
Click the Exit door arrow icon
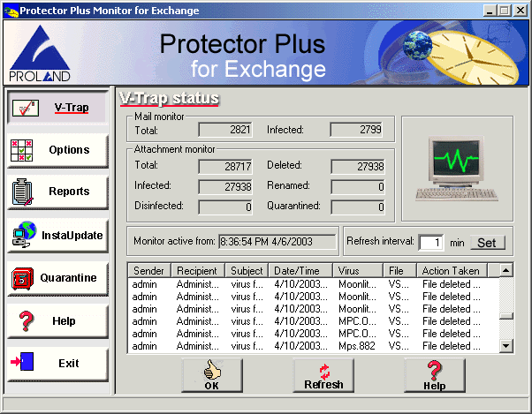[x=22, y=362]
